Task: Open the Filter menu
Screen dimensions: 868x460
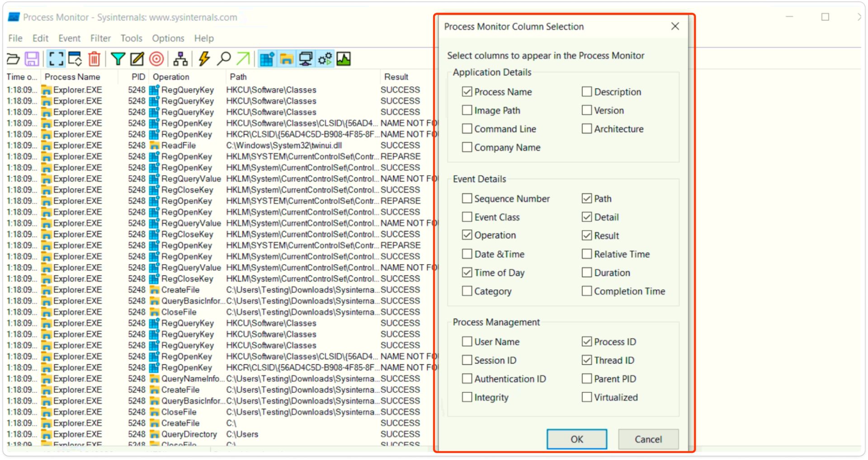Action: (x=100, y=38)
